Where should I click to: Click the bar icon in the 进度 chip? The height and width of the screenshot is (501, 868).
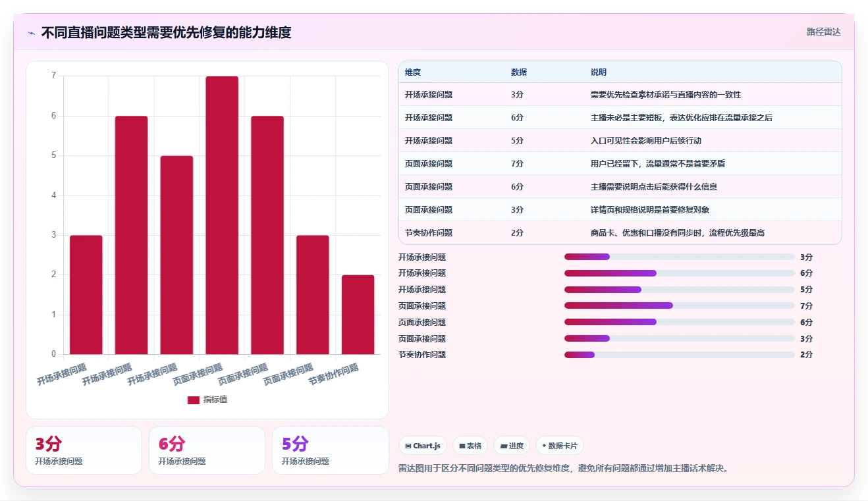click(504, 446)
